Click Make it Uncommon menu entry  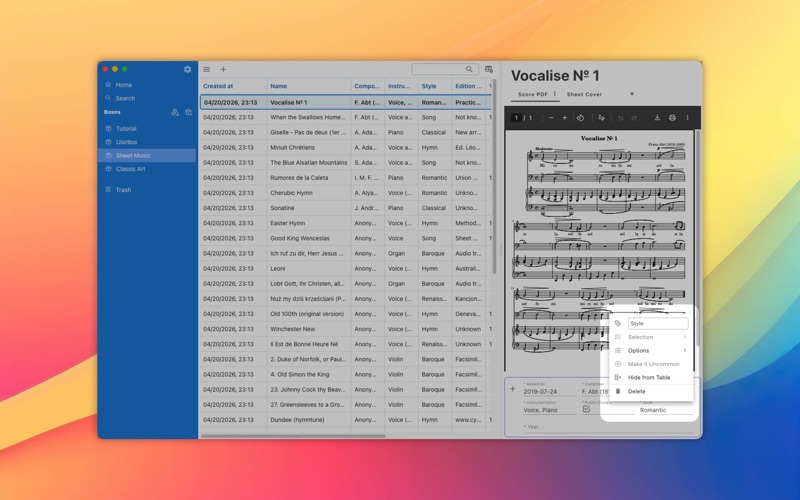(x=652, y=364)
